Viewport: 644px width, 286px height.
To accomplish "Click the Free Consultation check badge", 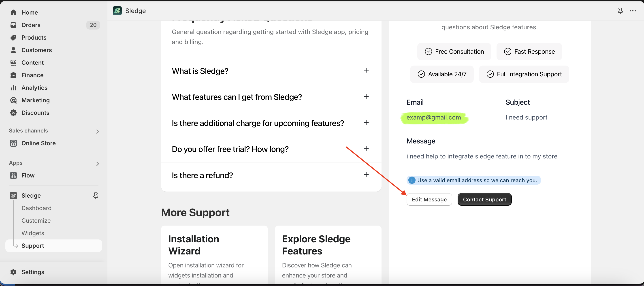I will [454, 51].
